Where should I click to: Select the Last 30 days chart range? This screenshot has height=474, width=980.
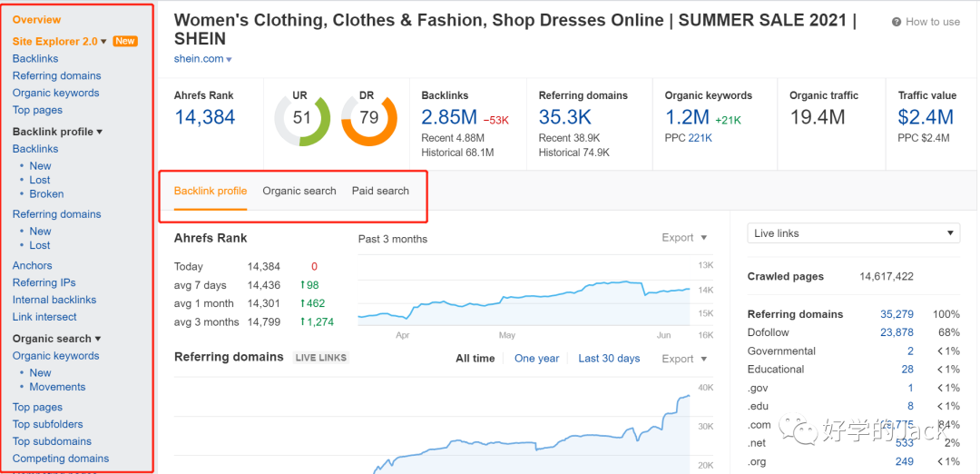[x=609, y=359]
